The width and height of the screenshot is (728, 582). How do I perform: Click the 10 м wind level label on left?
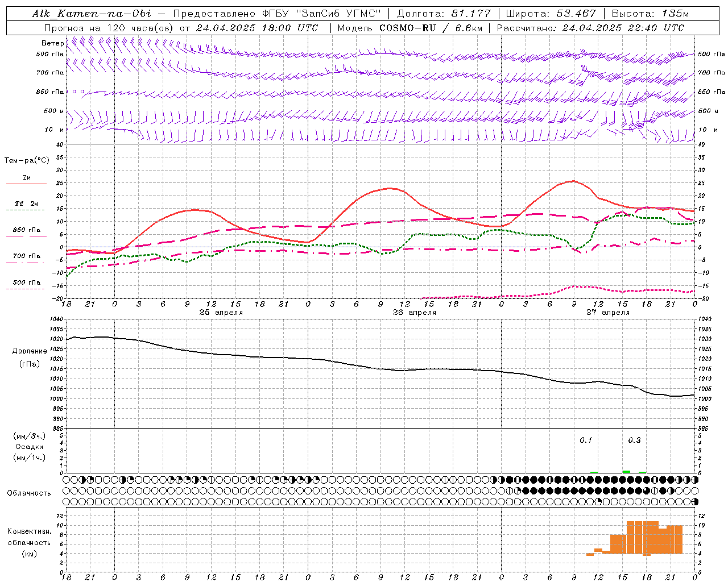(54, 130)
